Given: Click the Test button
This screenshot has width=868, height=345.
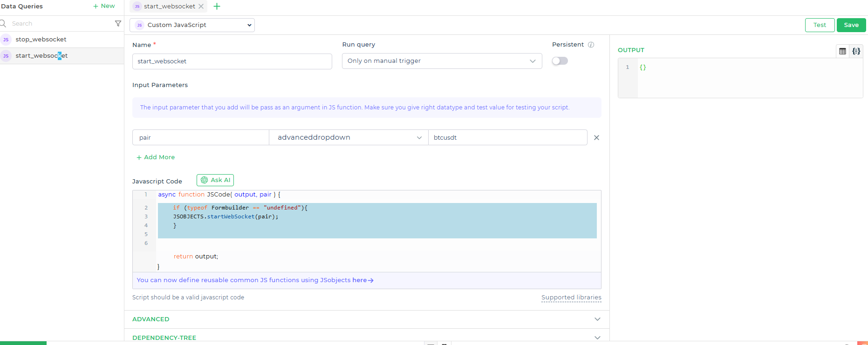Looking at the screenshot, I should (820, 25).
